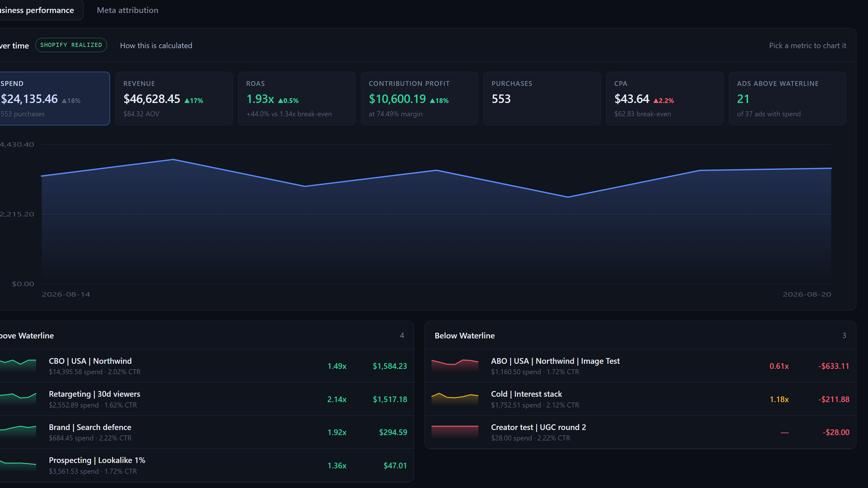Open Creator test | UGC round 2 row
The height and width of the screenshot is (488, 868).
(x=640, y=432)
